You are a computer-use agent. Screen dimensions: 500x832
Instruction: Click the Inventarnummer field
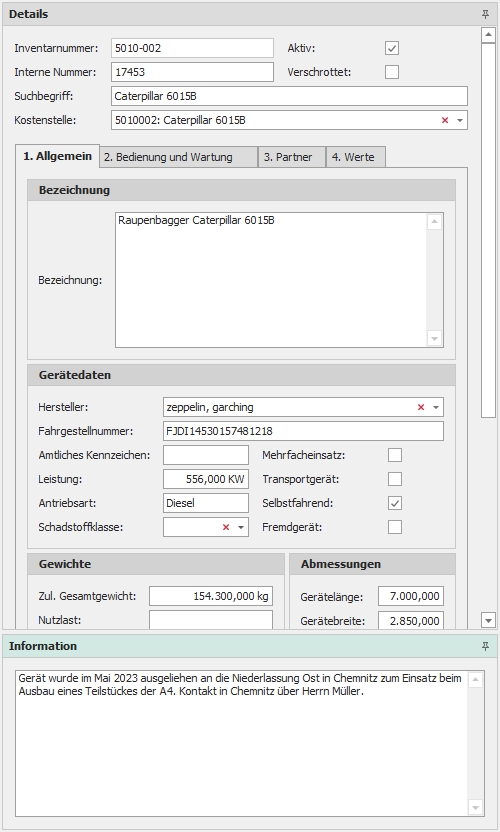[x=193, y=48]
